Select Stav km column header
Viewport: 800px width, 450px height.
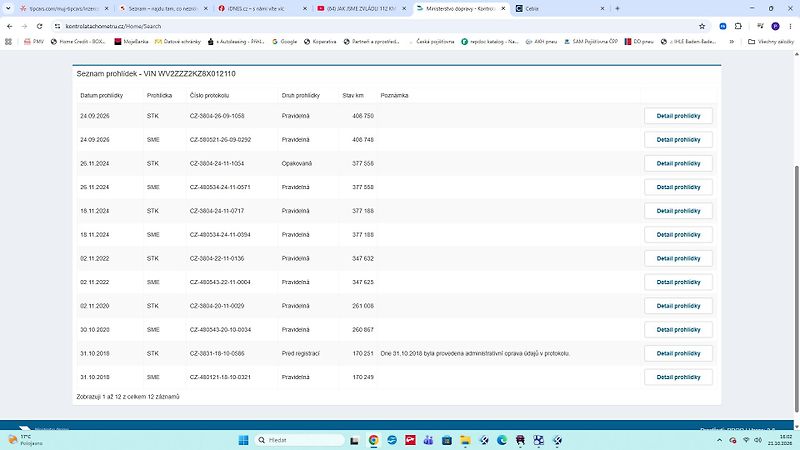click(353, 95)
